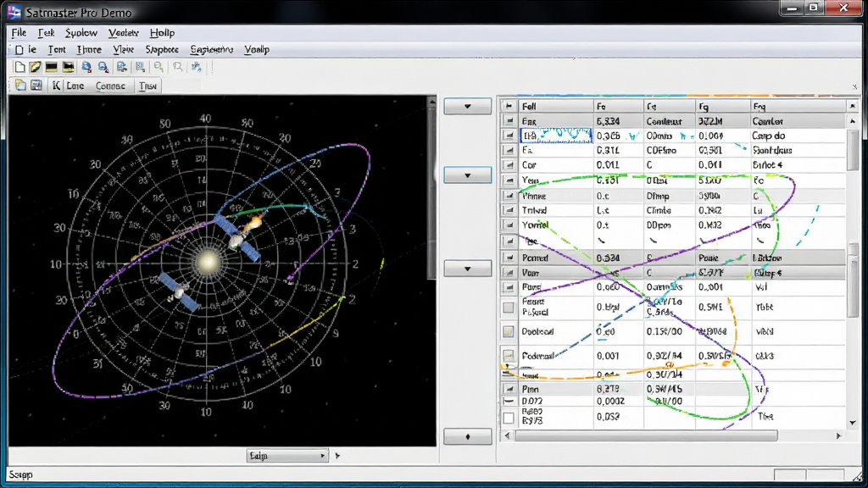Click the glowing sun at the orbit plot center
The height and width of the screenshot is (488, 868).
tap(209, 262)
